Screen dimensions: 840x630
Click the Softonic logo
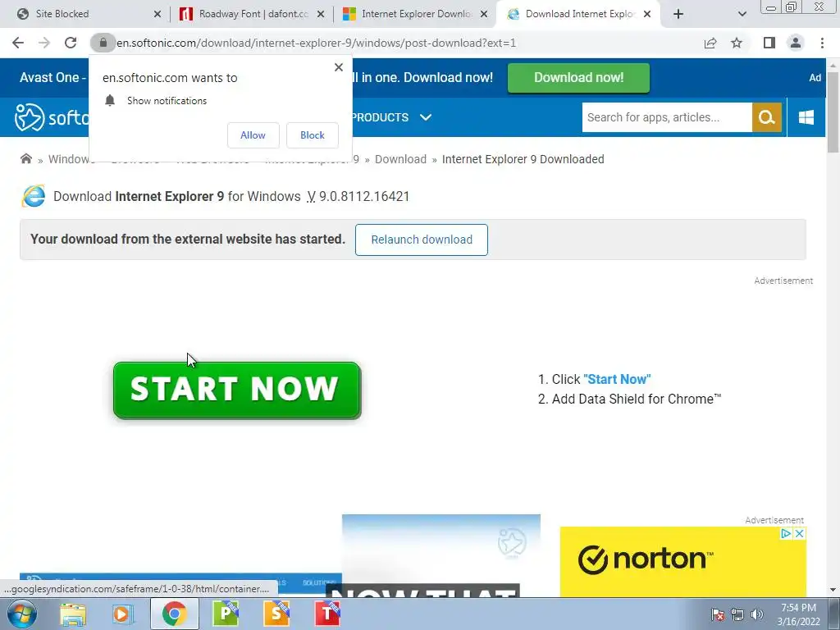pos(52,116)
